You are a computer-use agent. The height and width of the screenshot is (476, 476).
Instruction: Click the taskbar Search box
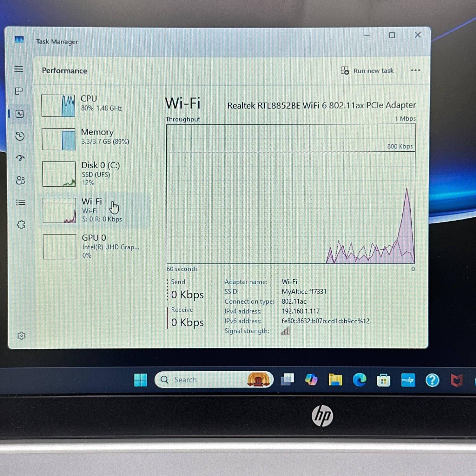[203, 380]
